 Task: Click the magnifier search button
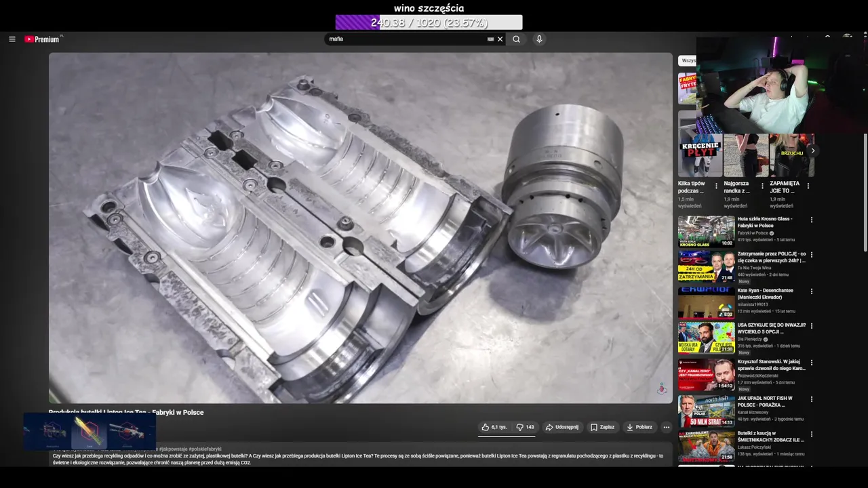[516, 39]
